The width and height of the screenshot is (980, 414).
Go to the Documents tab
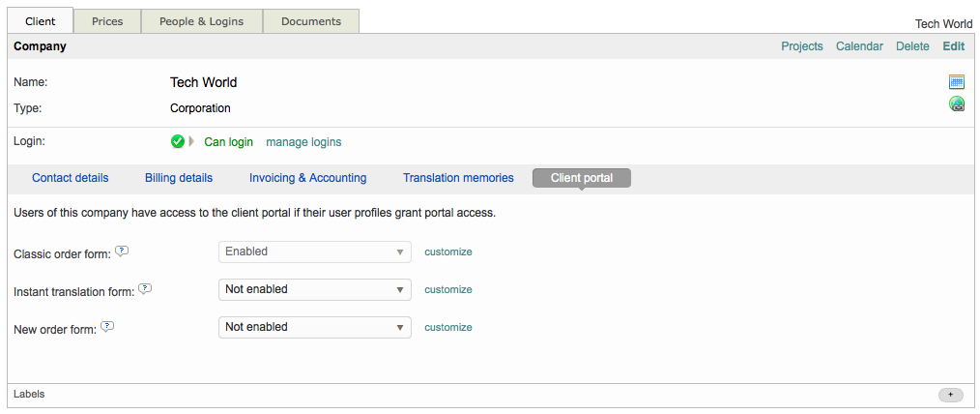tap(310, 21)
